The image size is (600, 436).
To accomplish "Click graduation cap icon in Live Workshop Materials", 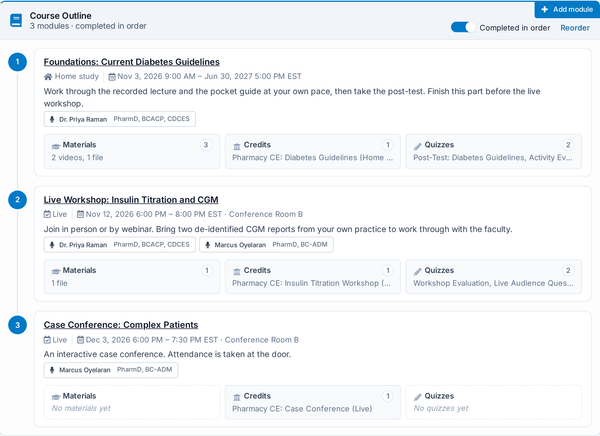I will 56,271.
